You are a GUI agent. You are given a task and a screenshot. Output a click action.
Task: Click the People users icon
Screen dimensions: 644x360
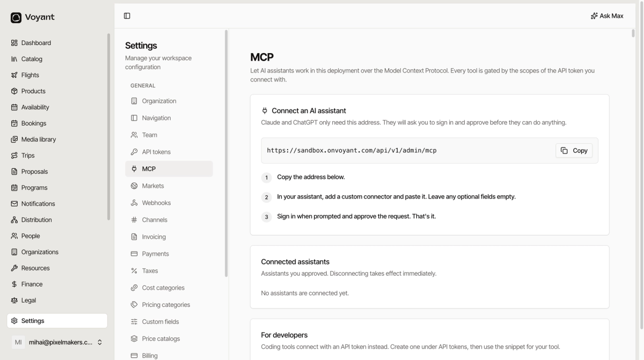(14, 236)
